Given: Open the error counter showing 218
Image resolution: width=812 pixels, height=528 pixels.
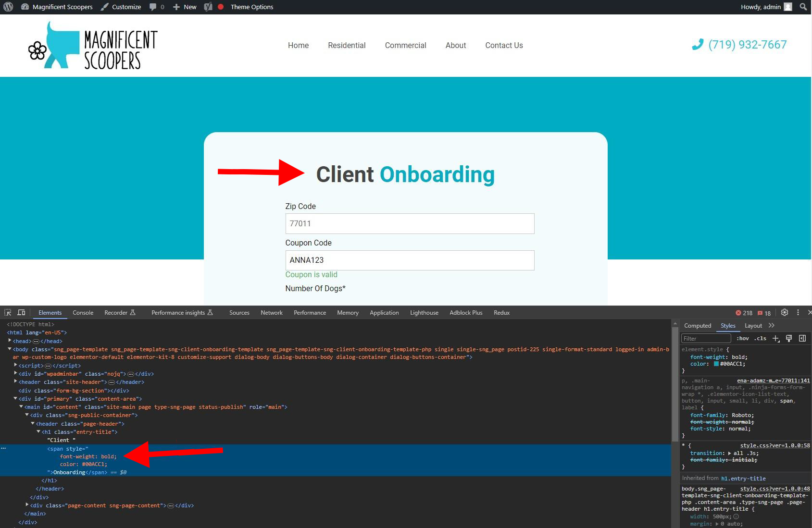Looking at the screenshot, I should click(743, 312).
